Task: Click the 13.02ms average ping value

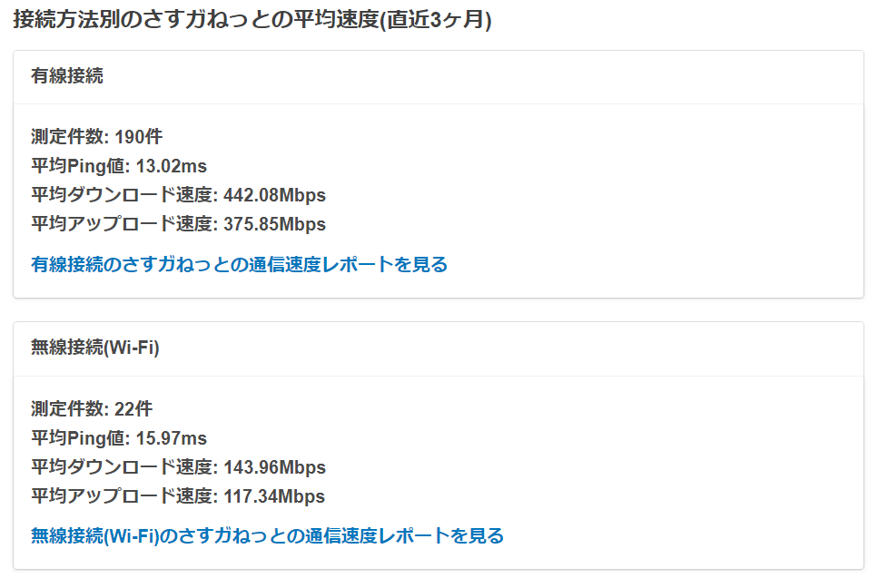Action: pos(172,166)
